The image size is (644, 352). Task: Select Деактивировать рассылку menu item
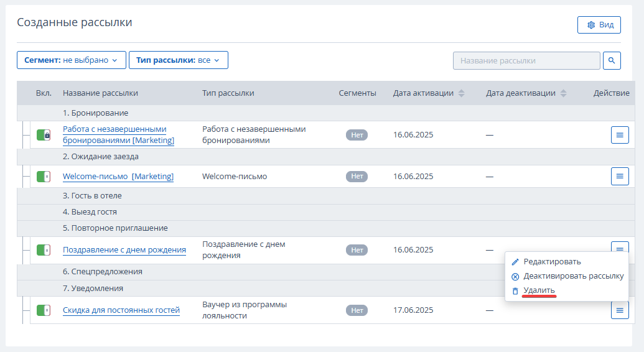tap(573, 276)
